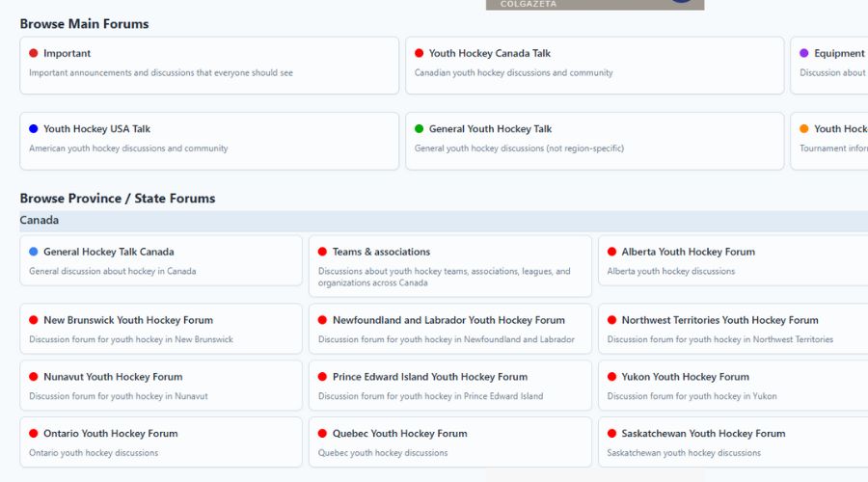Image resolution: width=868 pixels, height=482 pixels.
Task: Open Newfoundland and Labrador Youth Hockey Forum
Action: (450, 329)
